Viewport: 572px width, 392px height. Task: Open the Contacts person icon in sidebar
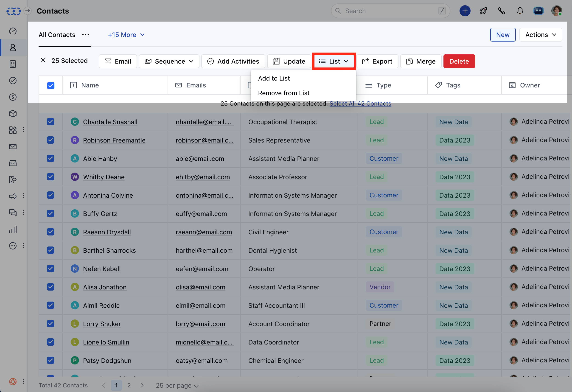coord(13,48)
